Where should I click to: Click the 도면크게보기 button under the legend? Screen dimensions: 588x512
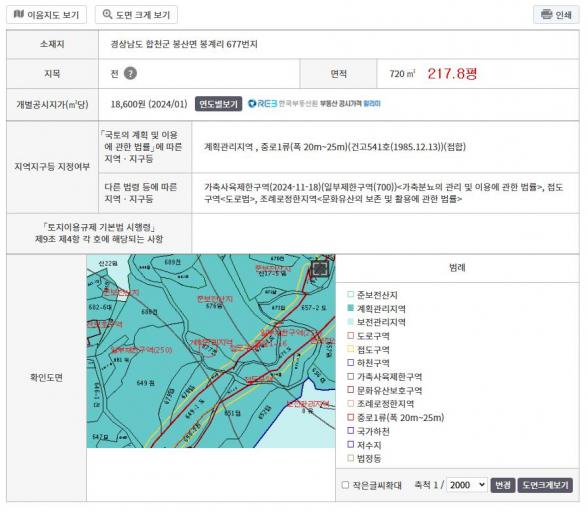[x=545, y=485]
